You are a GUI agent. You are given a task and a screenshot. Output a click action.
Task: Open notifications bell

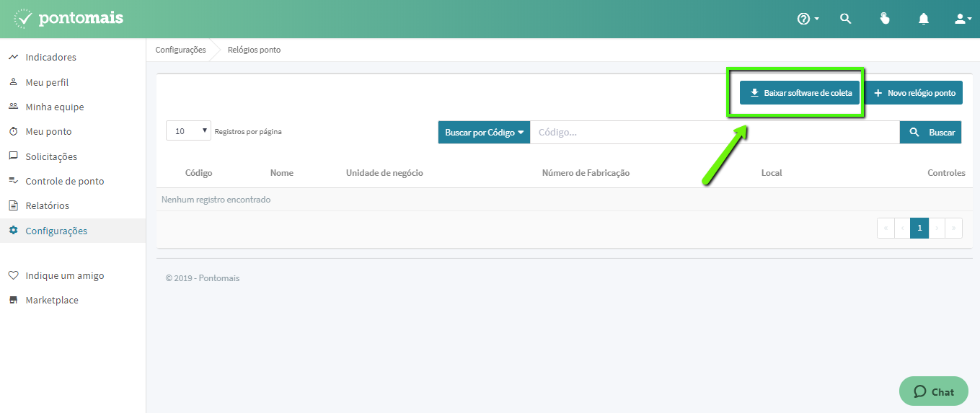click(924, 19)
